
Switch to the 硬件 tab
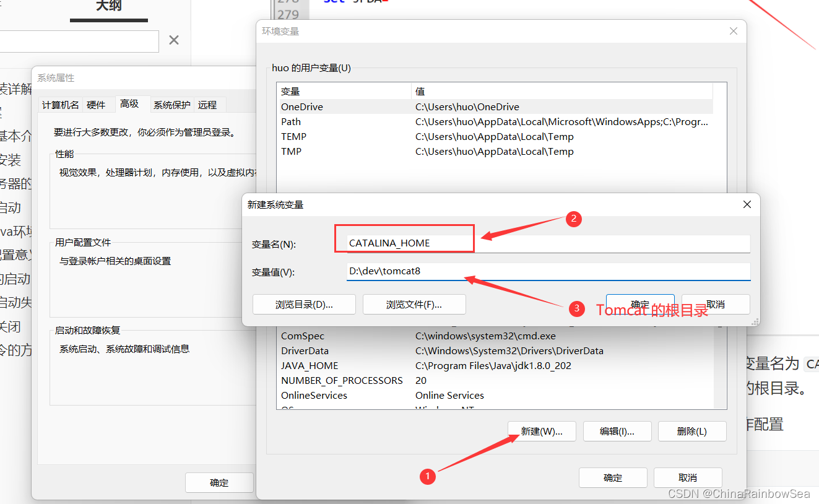pos(96,105)
